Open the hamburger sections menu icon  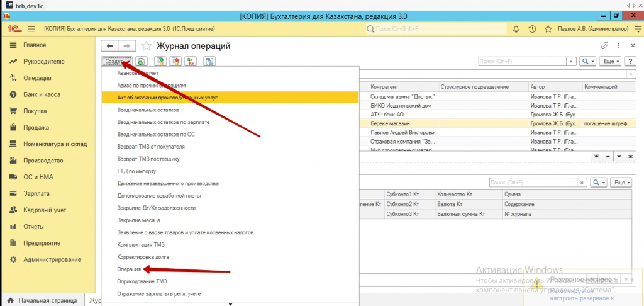31,29
